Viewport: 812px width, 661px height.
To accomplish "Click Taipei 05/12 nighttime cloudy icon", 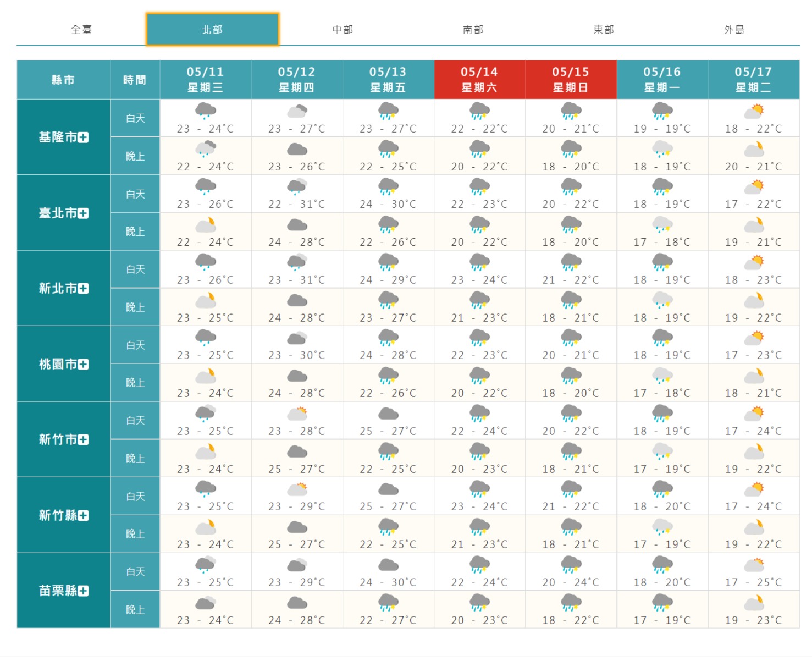I will (x=297, y=224).
